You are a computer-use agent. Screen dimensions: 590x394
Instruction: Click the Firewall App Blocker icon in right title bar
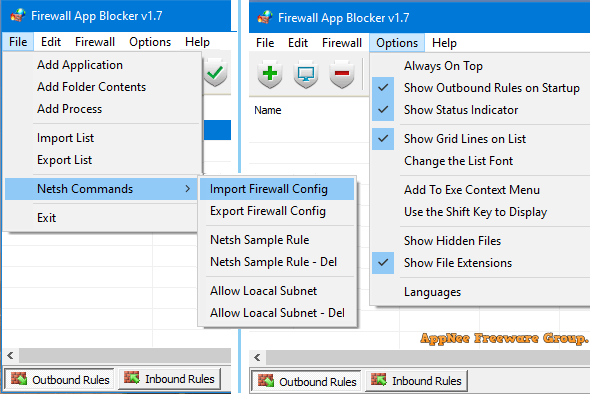[265, 17]
